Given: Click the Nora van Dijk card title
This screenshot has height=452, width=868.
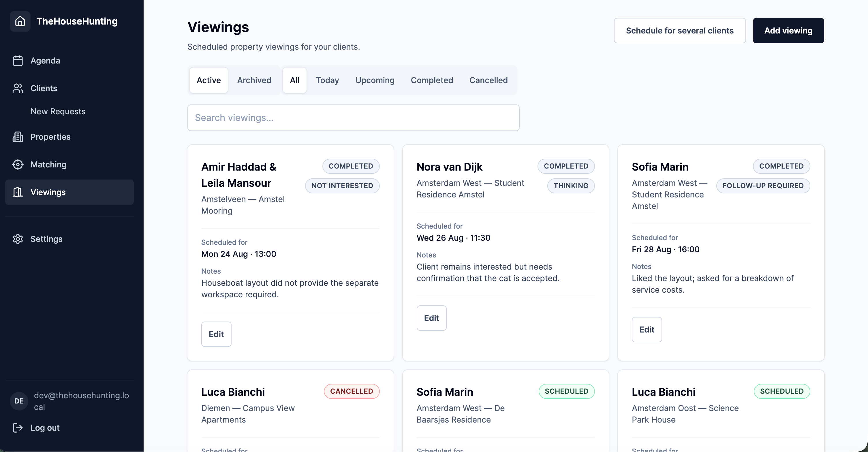Looking at the screenshot, I should click(x=450, y=167).
